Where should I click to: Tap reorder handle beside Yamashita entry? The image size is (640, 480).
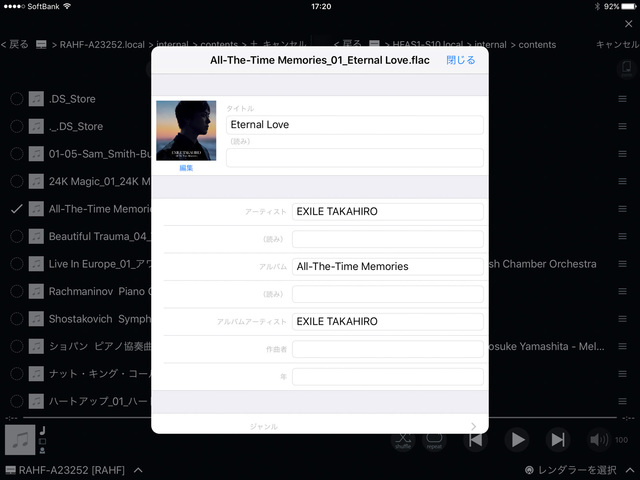tap(622, 347)
